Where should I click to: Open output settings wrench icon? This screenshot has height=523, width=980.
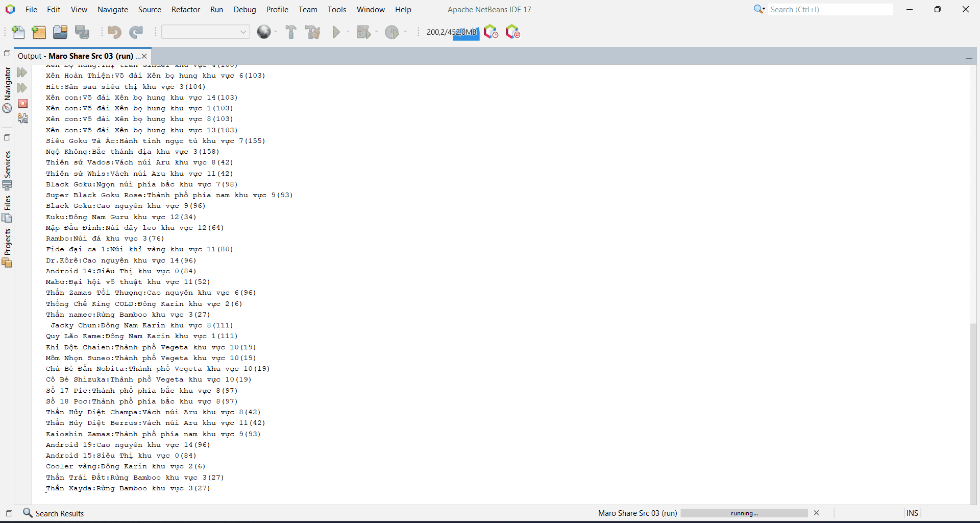click(23, 118)
